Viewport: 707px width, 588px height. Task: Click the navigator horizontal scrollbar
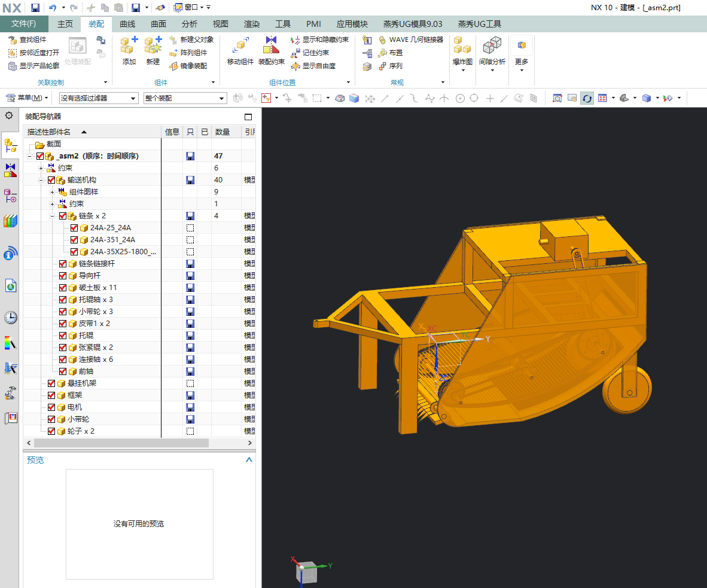(121, 443)
